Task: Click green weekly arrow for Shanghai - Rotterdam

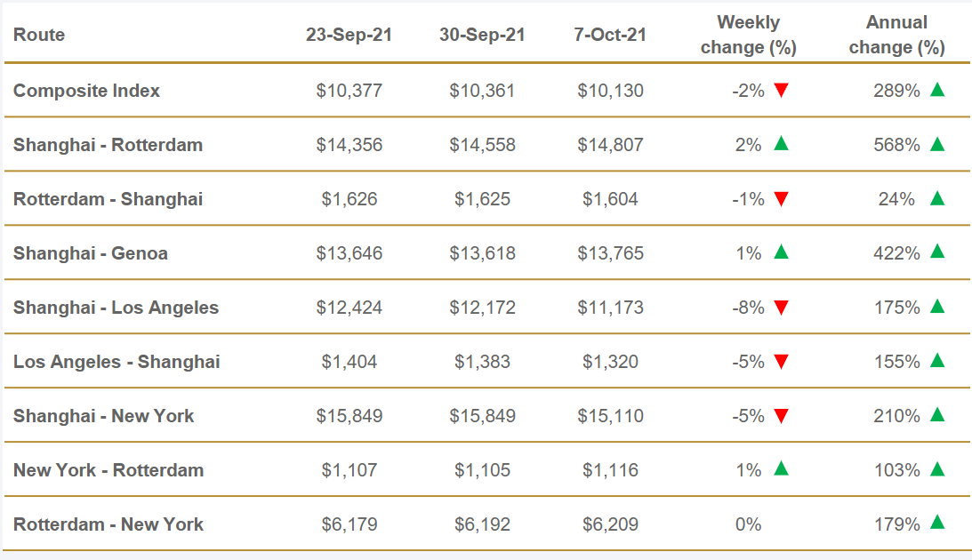Action: point(782,144)
